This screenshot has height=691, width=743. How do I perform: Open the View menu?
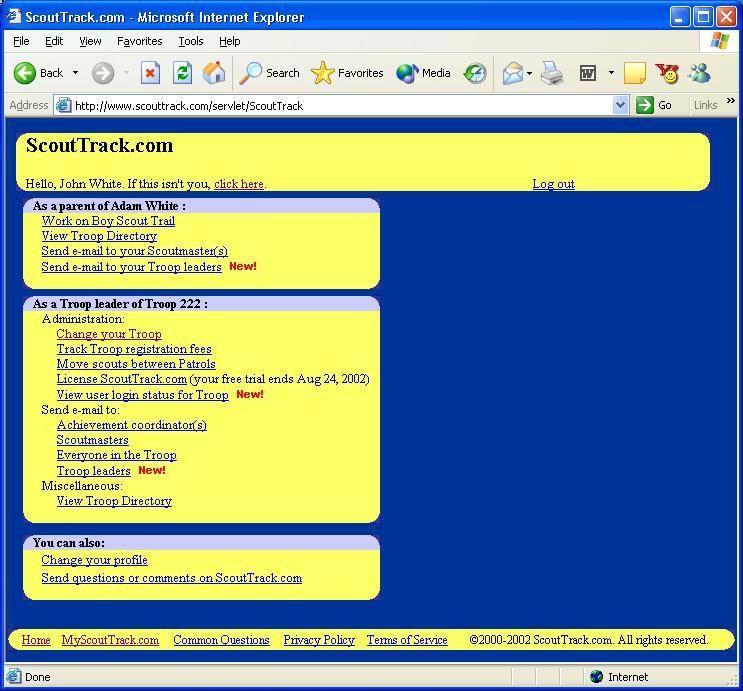coord(90,41)
